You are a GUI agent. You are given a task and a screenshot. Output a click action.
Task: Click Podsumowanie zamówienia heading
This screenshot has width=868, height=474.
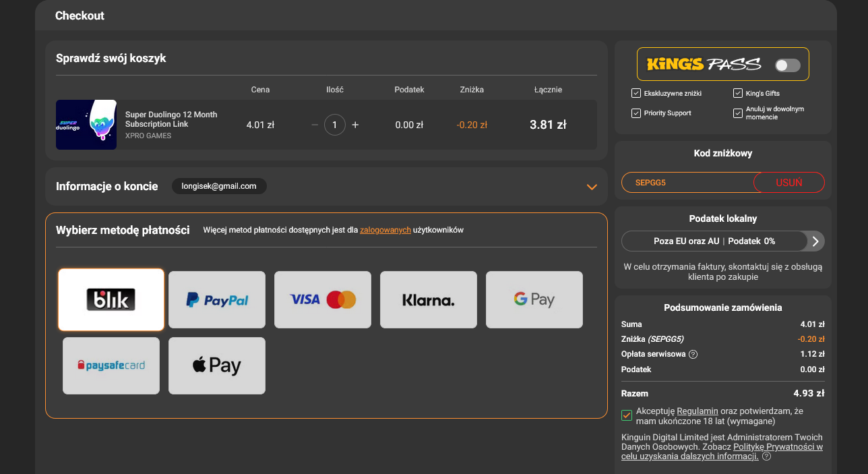723,307
